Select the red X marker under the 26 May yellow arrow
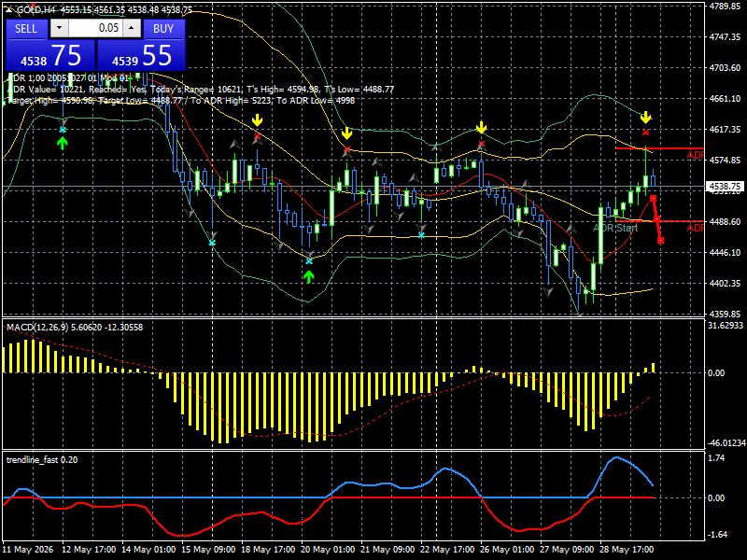Viewport: 747px width, 560px height. click(x=481, y=144)
